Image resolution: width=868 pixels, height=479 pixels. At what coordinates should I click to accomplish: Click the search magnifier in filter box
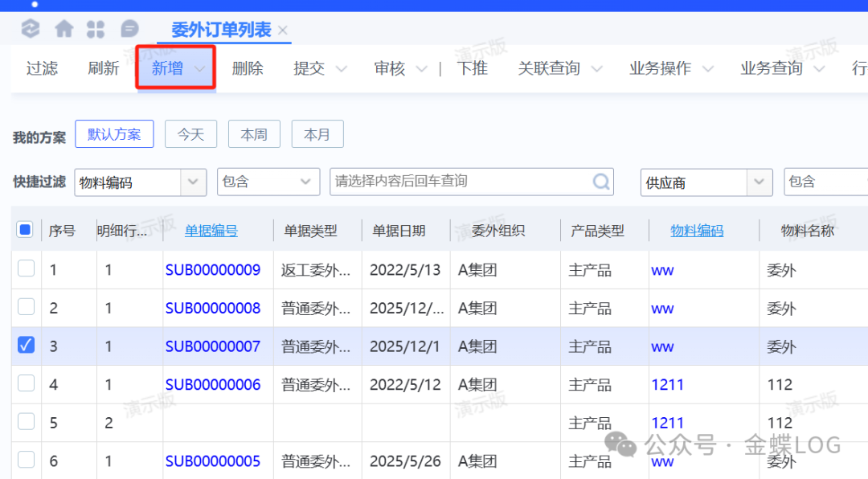(x=601, y=182)
